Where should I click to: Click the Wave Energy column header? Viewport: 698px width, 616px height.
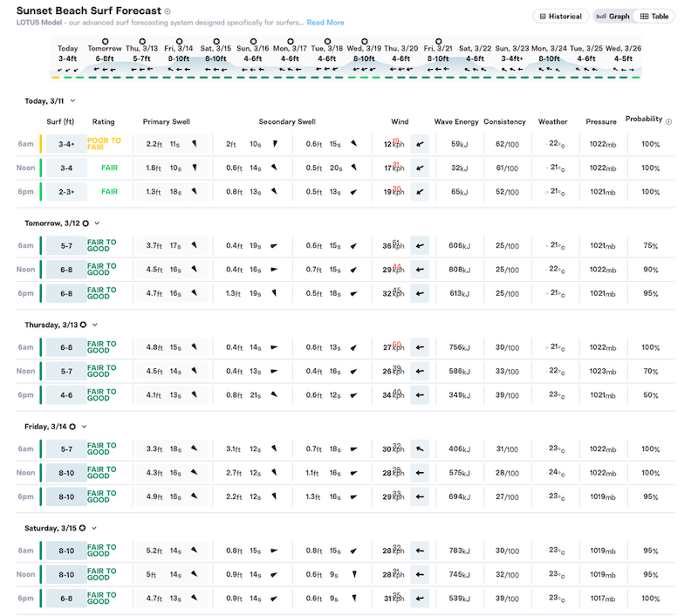point(456,121)
